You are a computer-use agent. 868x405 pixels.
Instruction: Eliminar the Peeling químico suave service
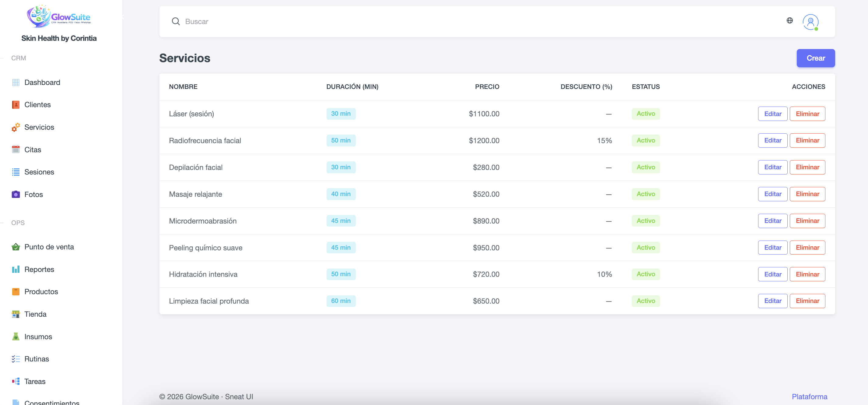pos(807,248)
